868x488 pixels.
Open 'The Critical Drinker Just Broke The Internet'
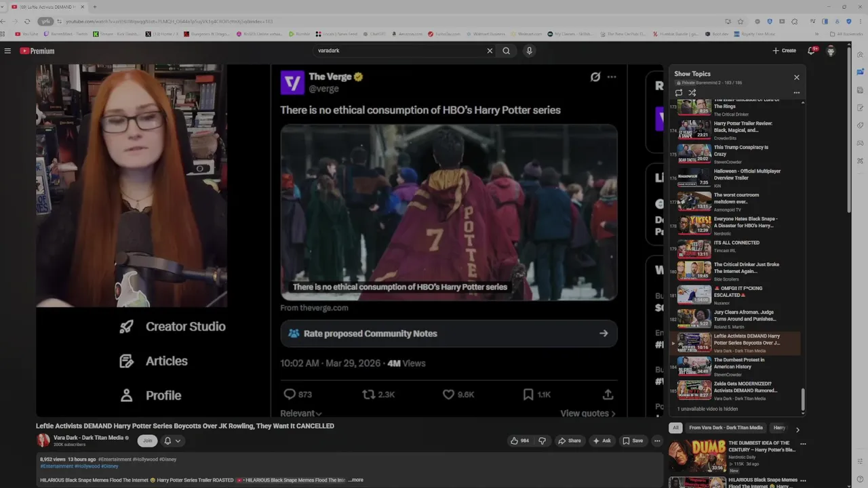point(736,271)
